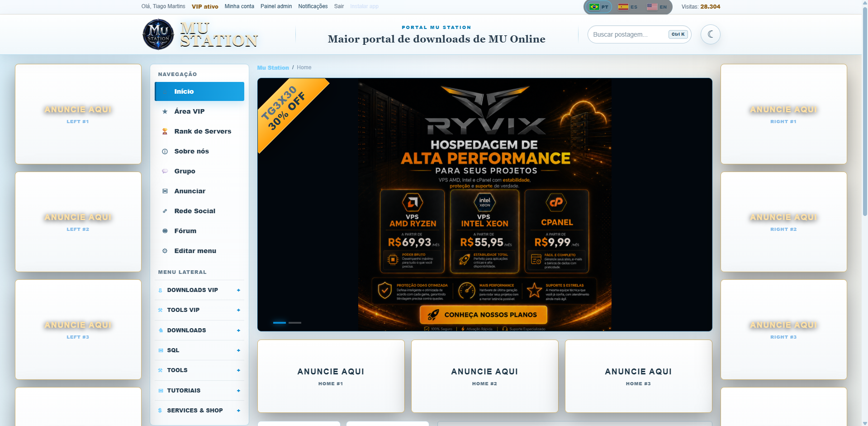Click the Anuncie Aqui LEFT #1 ad slot
This screenshot has width=868, height=426.
(78, 114)
